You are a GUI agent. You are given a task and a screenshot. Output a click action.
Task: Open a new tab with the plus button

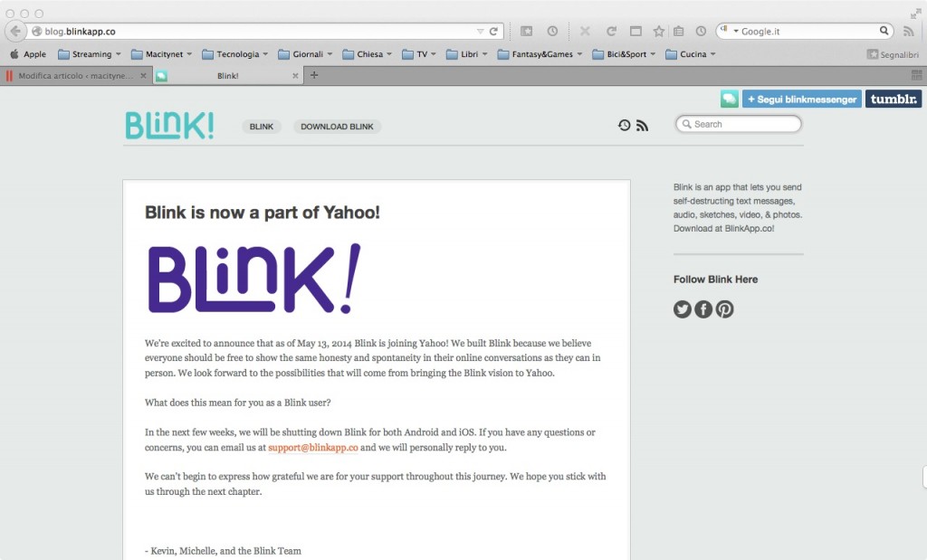pyautogui.click(x=314, y=75)
